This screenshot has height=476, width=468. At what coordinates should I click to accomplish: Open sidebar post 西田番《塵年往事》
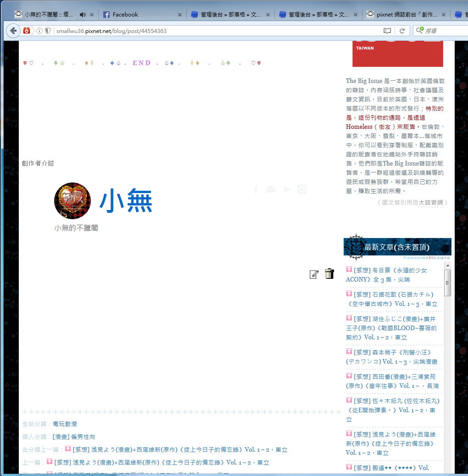tap(392, 381)
